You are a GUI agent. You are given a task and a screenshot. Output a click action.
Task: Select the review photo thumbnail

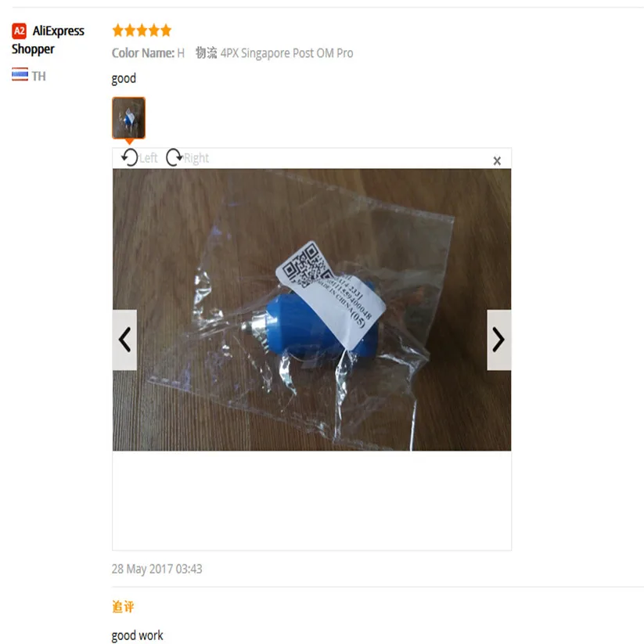point(128,118)
